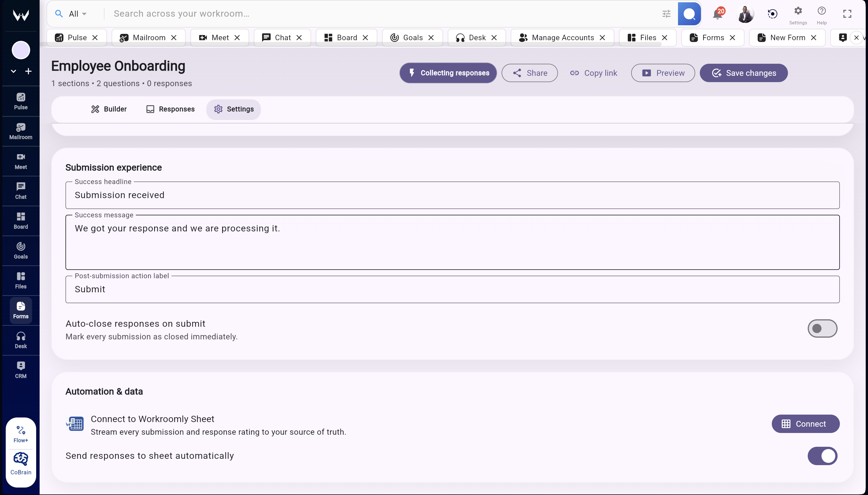Switch to the Responses tab
The height and width of the screenshot is (495, 868).
coord(170,109)
